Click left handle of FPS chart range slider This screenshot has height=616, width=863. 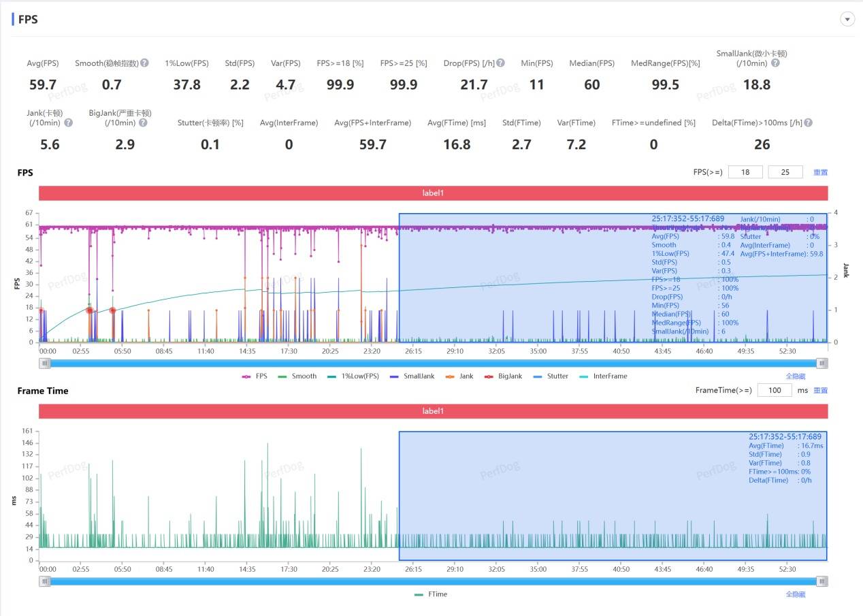coord(45,363)
